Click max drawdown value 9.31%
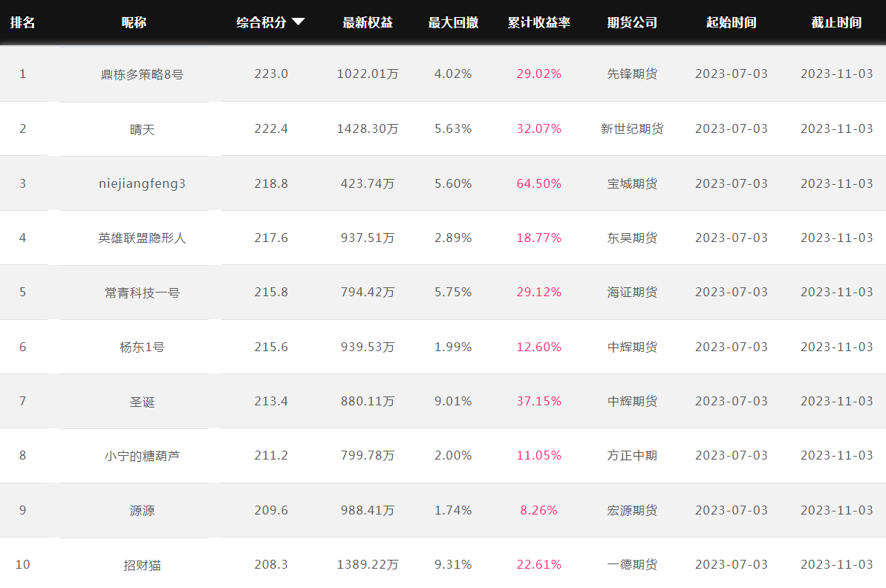 pos(453,564)
